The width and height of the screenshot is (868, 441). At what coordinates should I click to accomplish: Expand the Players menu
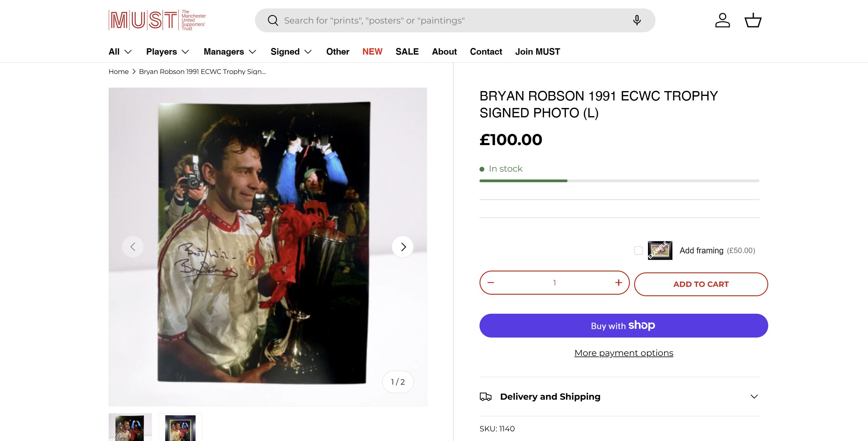tap(168, 52)
